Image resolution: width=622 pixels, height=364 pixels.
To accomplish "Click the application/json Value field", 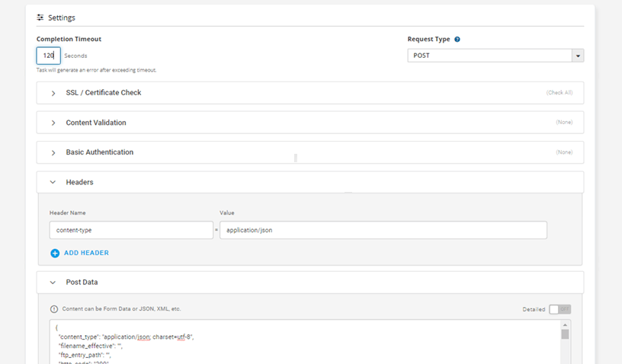I will click(x=383, y=230).
